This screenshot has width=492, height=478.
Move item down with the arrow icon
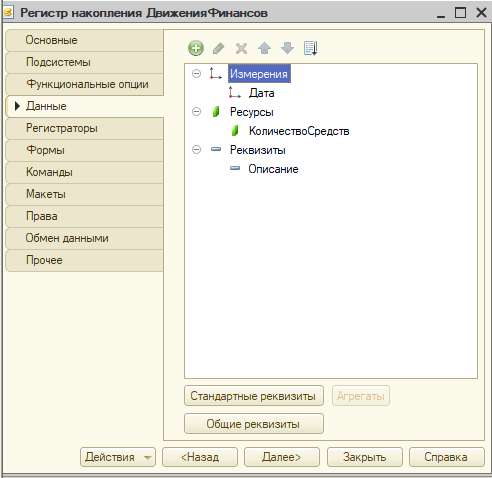click(287, 49)
